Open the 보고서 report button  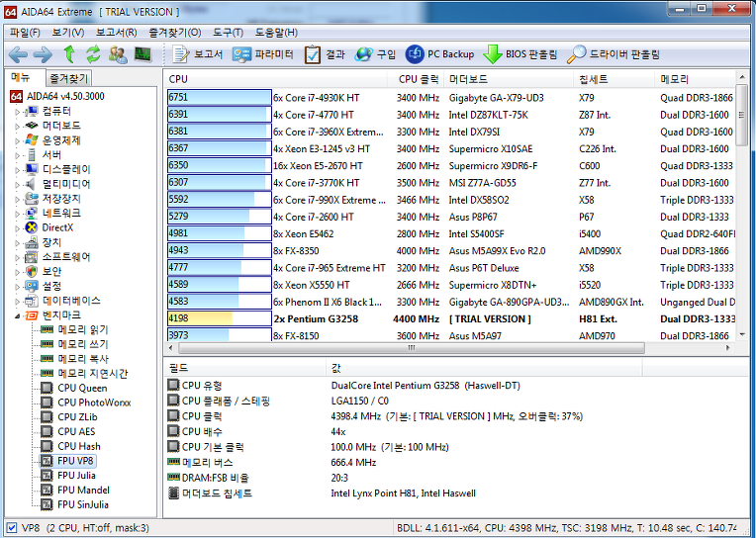(x=198, y=54)
